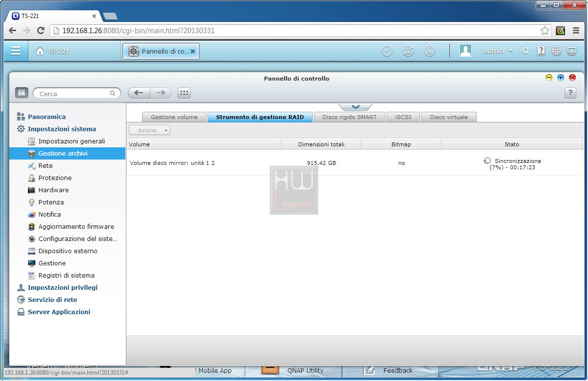Open event notifications info icon

(429, 51)
